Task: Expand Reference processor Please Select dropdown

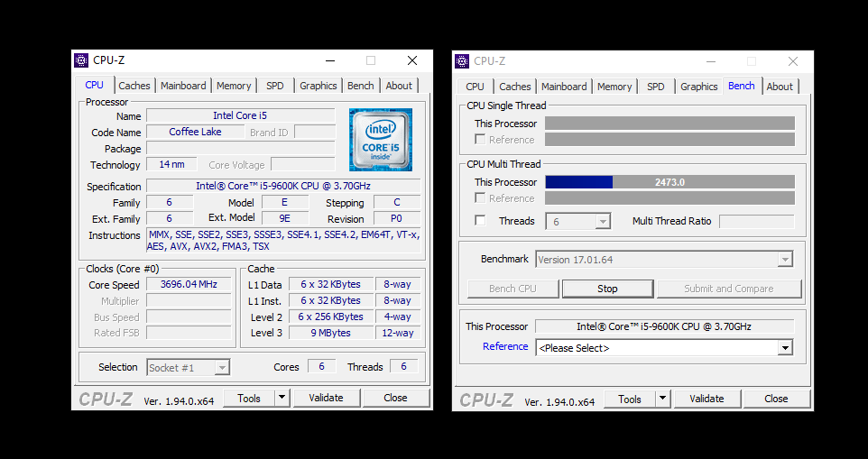Action: click(x=664, y=348)
